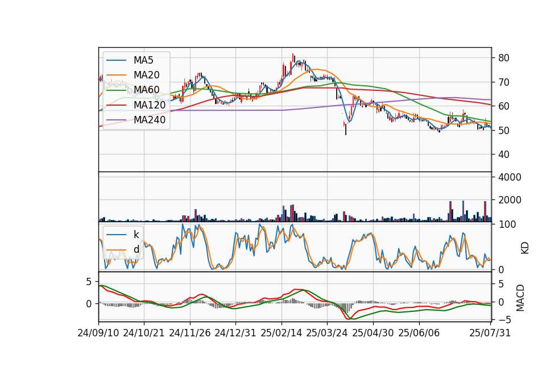Click the MACD axis title
This screenshot has height=392, width=546.
pos(520,298)
